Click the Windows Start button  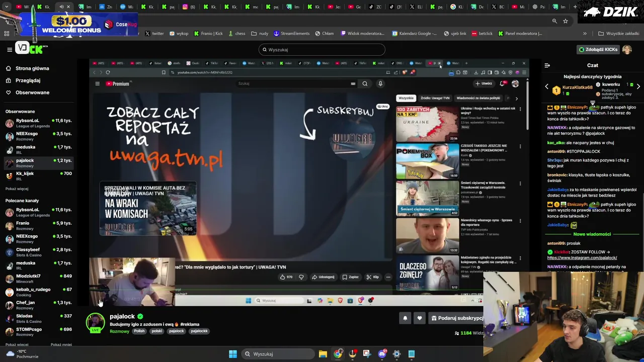[x=233, y=354]
